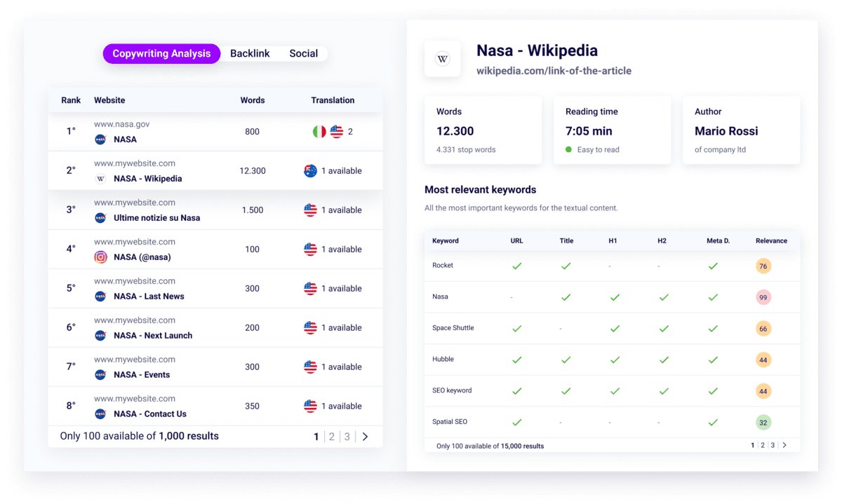This screenshot has height=504, width=842.
Task: Click the NASA logo icon in rank 1 row
Action: (100, 139)
